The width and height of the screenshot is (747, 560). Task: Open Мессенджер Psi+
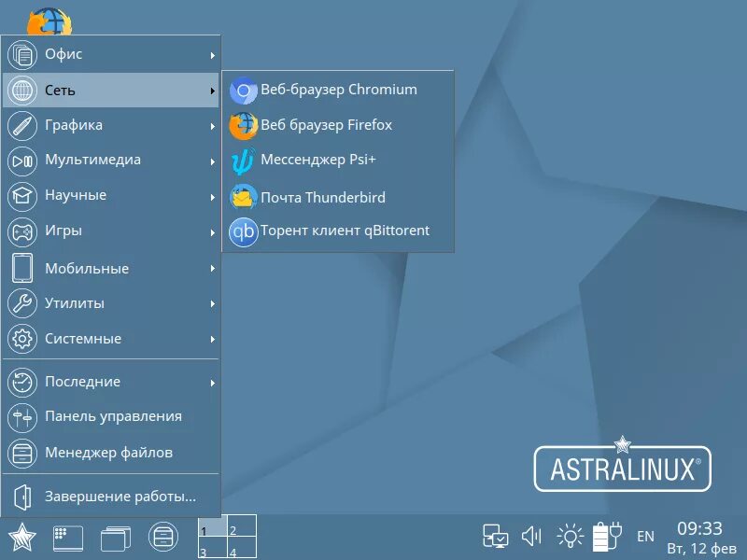pos(338,161)
